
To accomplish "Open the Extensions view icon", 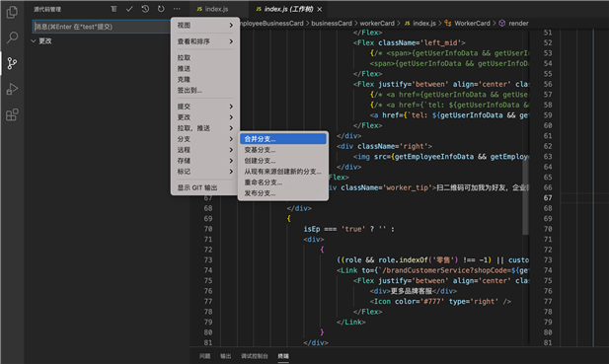I will point(12,114).
